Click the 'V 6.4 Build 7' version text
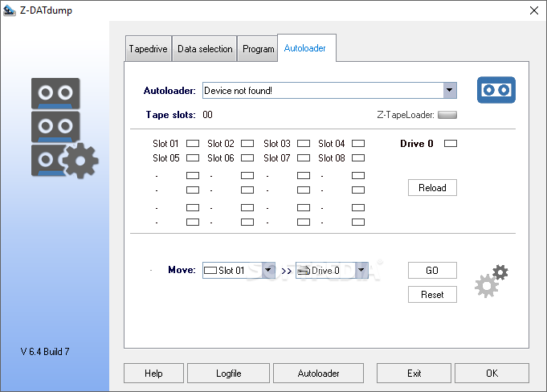 tap(45, 351)
